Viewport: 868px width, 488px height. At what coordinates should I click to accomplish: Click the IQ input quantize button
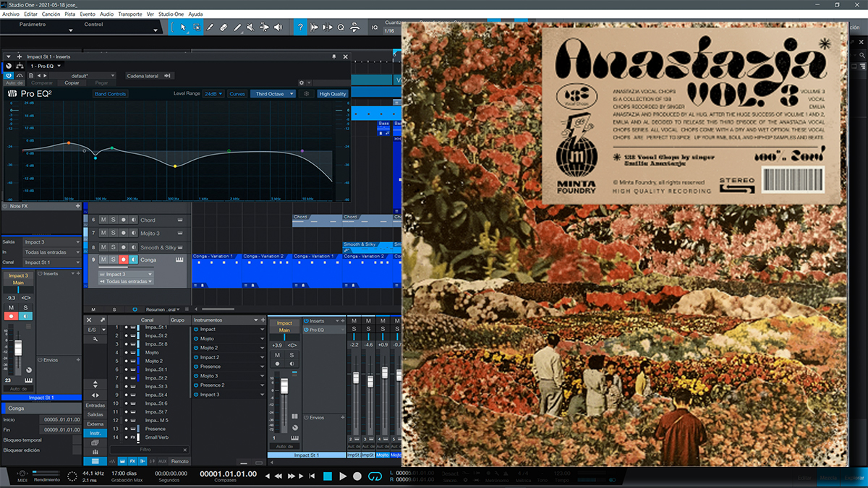[x=375, y=27]
